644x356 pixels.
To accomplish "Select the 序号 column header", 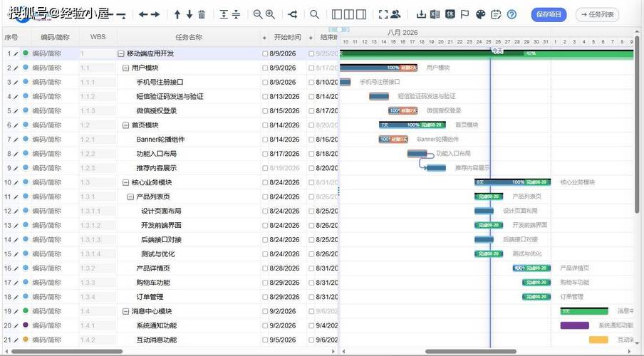I will (11, 37).
